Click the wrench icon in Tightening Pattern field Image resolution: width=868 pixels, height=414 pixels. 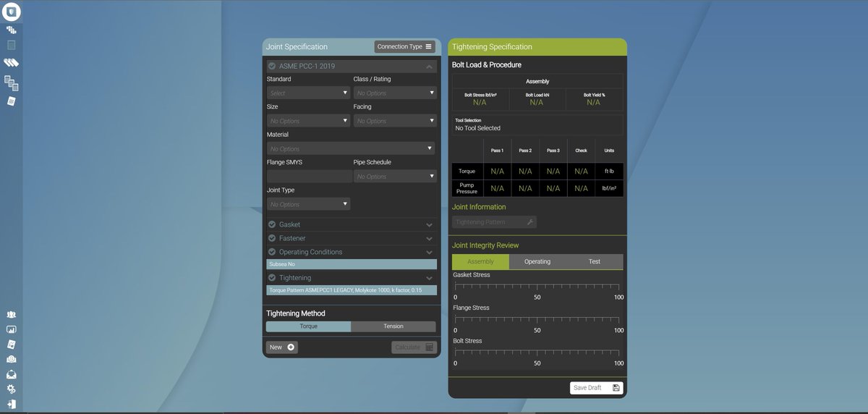[x=530, y=222]
